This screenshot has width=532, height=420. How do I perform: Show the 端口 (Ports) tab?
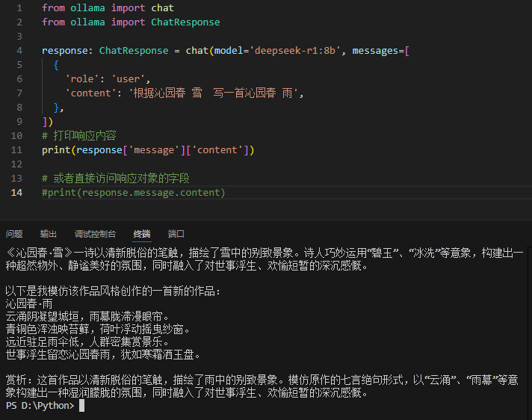[x=176, y=234]
